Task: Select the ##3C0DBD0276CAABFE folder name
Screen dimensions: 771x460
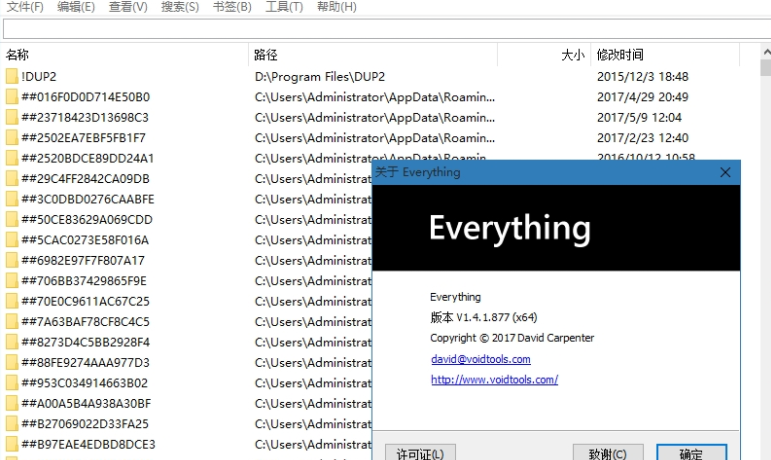Action: tap(88, 199)
